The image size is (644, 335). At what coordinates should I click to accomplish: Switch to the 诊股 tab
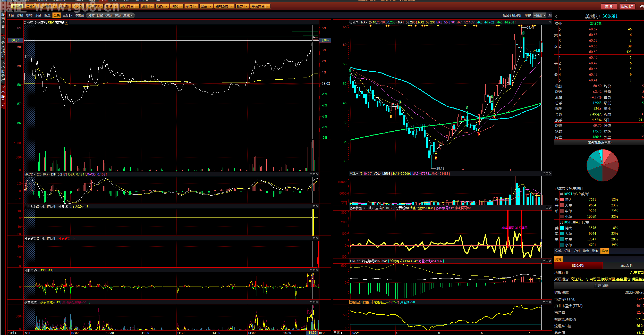click(x=20, y=15)
